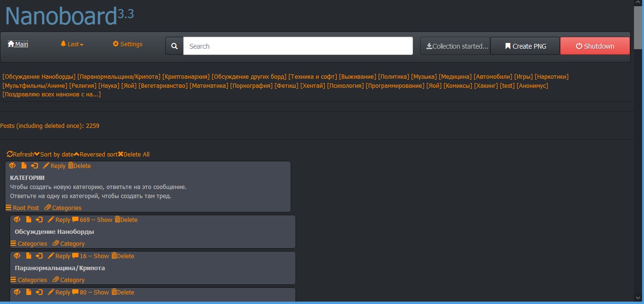Image resolution: width=644 pixels, height=304 pixels.
Task: Click the sign-in arrow icon on Обсуждение Наноборды post
Action: tap(39, 220)
